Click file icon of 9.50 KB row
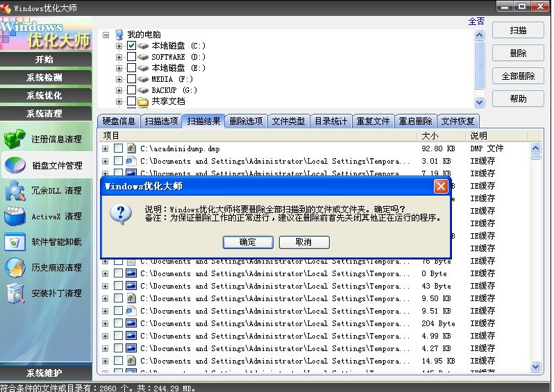 tap(131, 298)
